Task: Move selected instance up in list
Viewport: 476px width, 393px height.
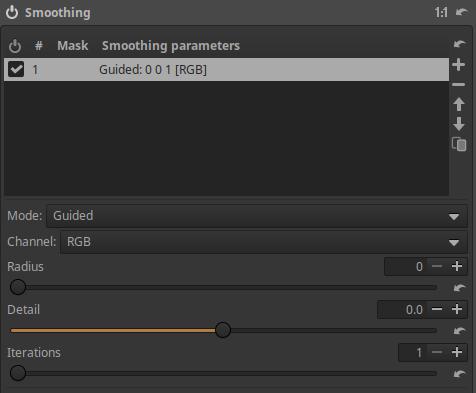Action: click(x=459, y=104)
